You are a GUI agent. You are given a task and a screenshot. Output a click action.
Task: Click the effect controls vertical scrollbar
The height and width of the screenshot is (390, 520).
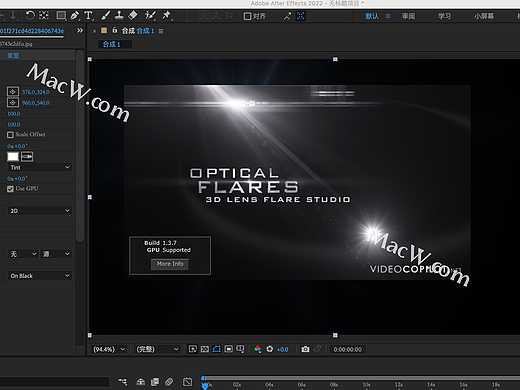coord(80,145)
